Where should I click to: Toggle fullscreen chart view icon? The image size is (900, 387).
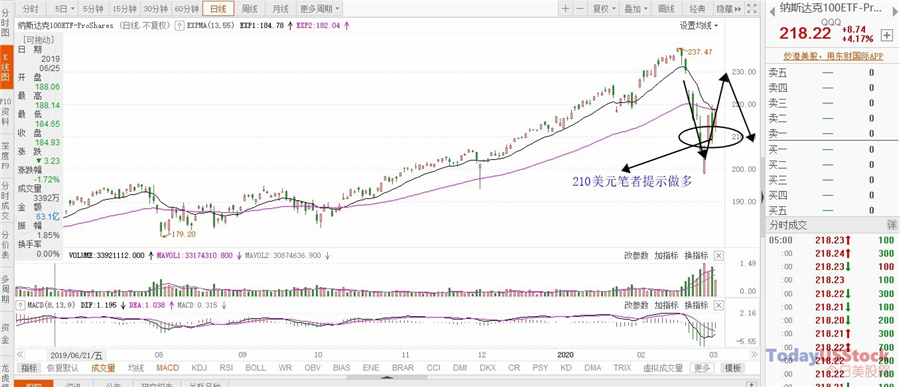751,9
